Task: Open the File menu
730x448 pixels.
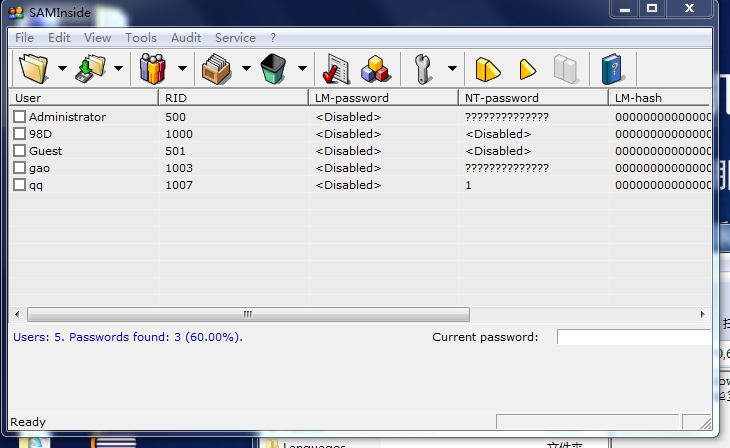Action: pos(24,38)
